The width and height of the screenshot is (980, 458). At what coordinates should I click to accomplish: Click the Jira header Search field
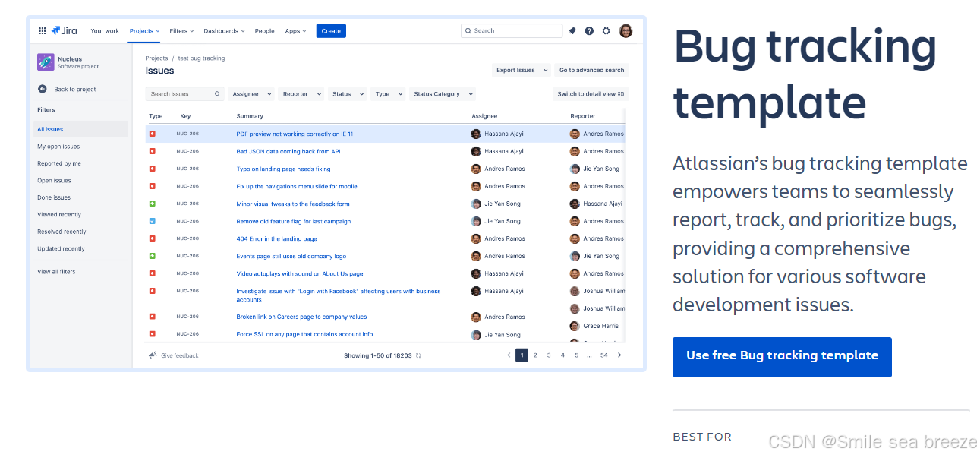tap(512, 31)
